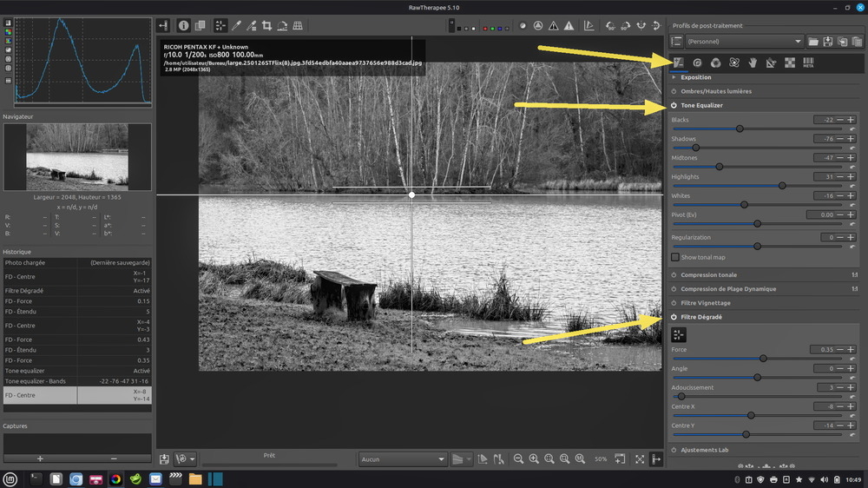The height and width of the screenshot is (488, 868).
Task: Add a new snapshot with plus button
Action: [40, 458]
